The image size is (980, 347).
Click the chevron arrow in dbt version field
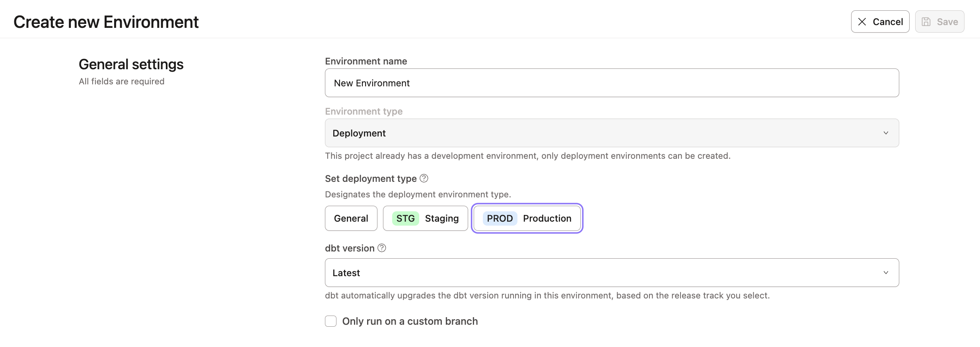pos(886,273)
